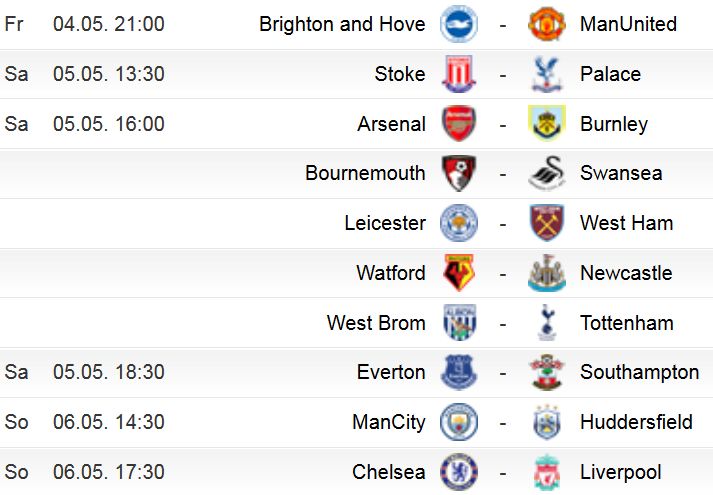Click the Tottenham cockerel crest

(x=547, y=323)
